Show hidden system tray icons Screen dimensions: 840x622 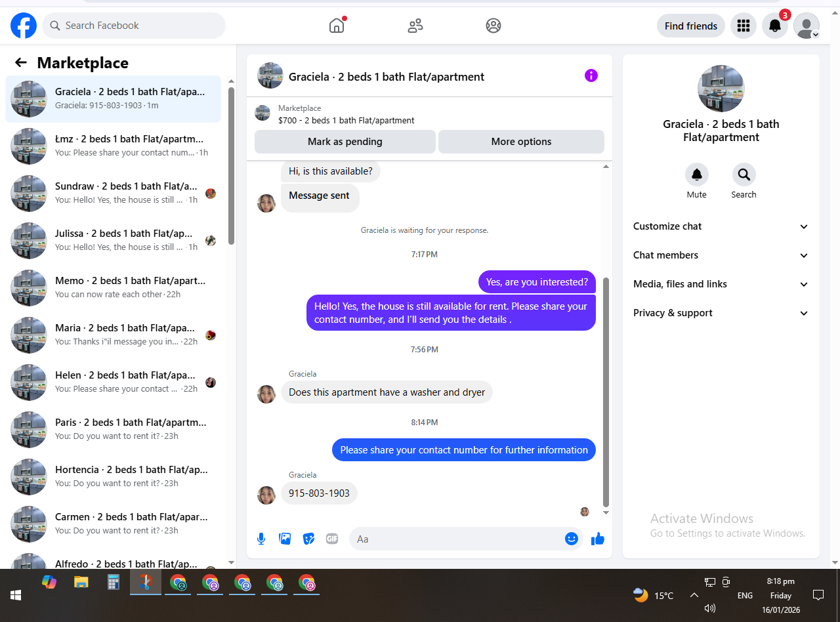click(694, 595)
